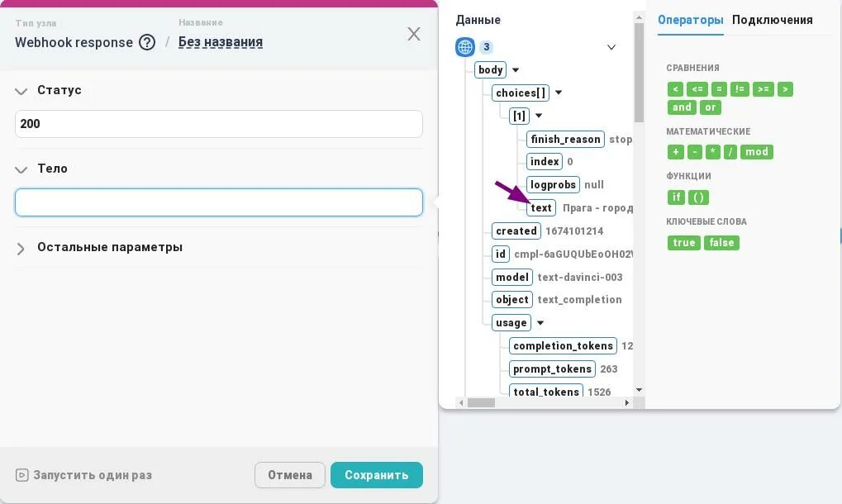Insert the true keyword

[683, 243]
